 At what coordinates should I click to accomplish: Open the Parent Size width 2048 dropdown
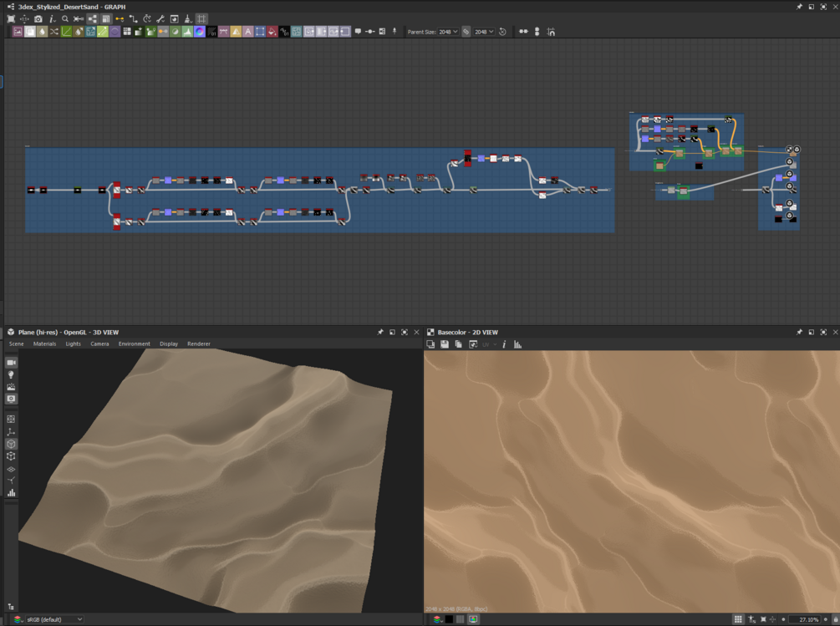448,32
